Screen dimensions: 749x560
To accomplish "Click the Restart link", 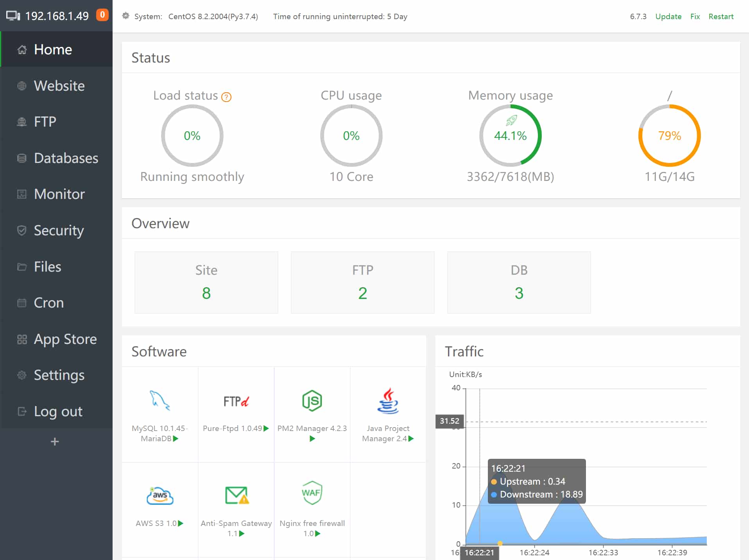I will [x=721, y=16].
